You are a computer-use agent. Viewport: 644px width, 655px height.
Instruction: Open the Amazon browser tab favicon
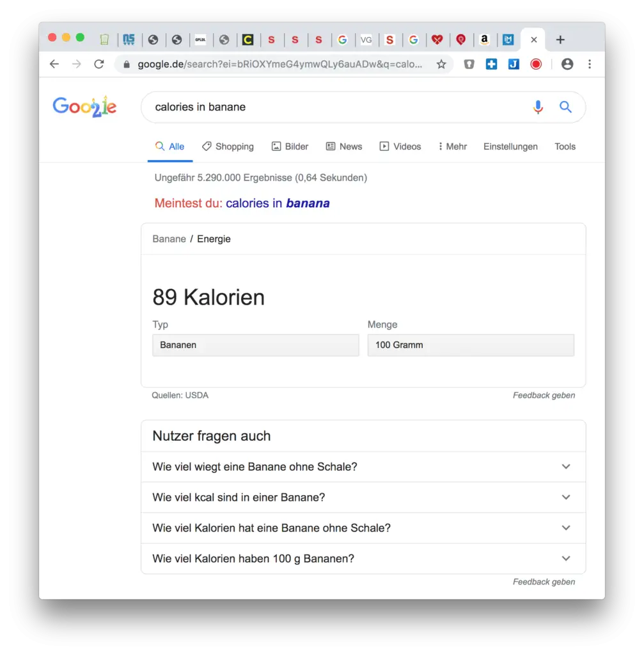pos(485,39)
